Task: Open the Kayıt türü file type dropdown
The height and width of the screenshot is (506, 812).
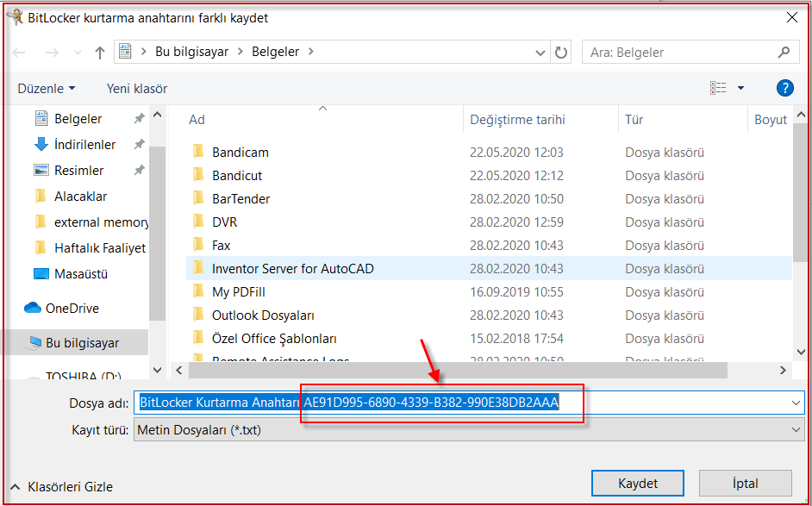Action: click(468, 430)
